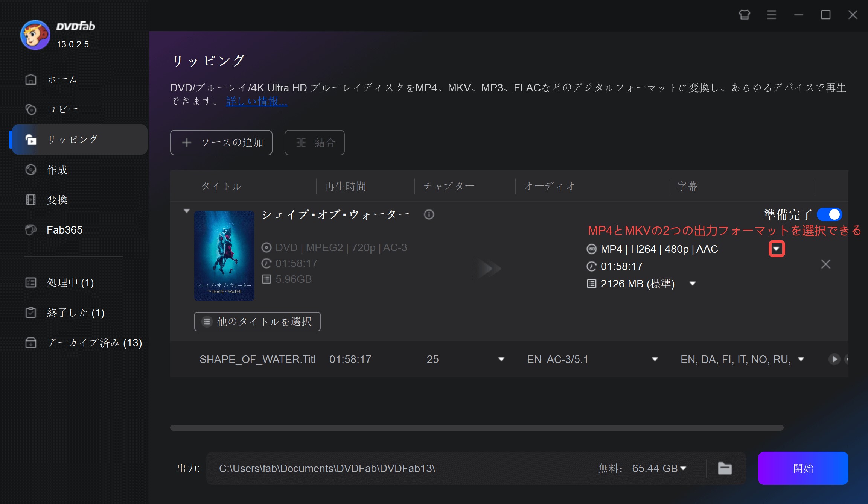Click the タイトル column header

click(221, 186)
